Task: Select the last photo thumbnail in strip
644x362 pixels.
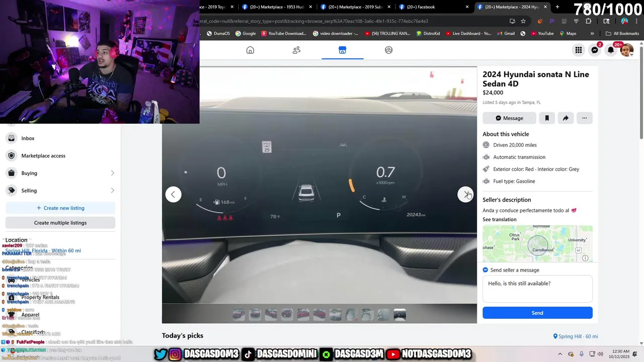Action: (399, 315)
